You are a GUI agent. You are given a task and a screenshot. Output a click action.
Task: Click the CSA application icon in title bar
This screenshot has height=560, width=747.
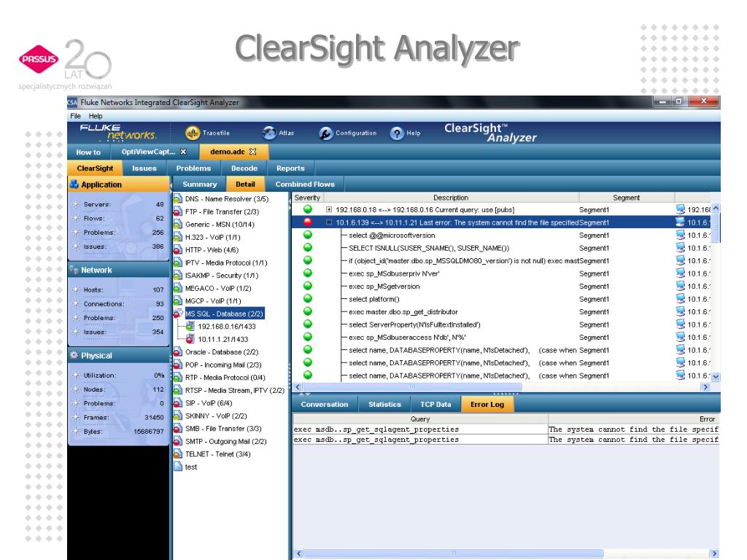point(72,102)
